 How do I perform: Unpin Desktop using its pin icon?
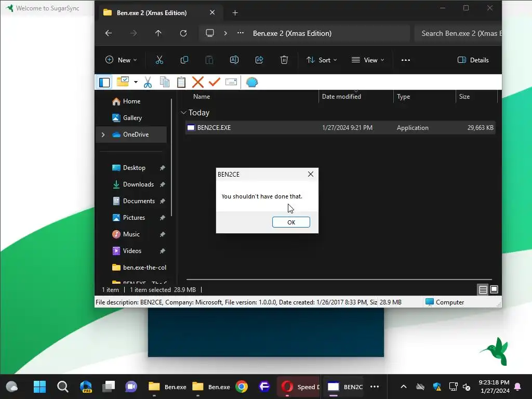[x=163, y=168]
